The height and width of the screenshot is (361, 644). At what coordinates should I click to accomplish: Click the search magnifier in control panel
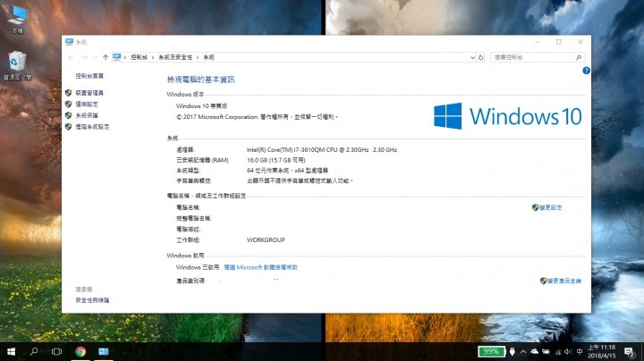click(x=579, y=57)
